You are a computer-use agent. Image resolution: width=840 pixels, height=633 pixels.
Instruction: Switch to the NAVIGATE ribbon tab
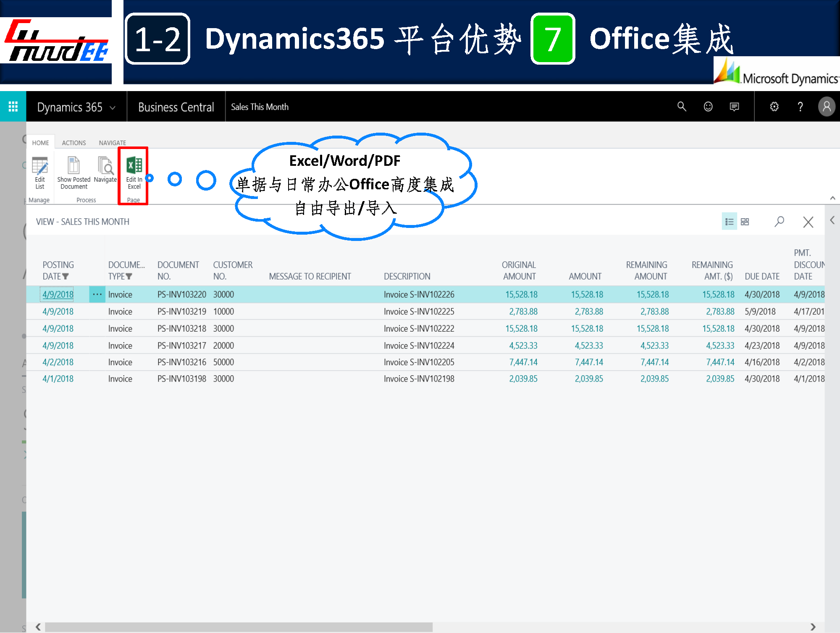tap(112, 143)
